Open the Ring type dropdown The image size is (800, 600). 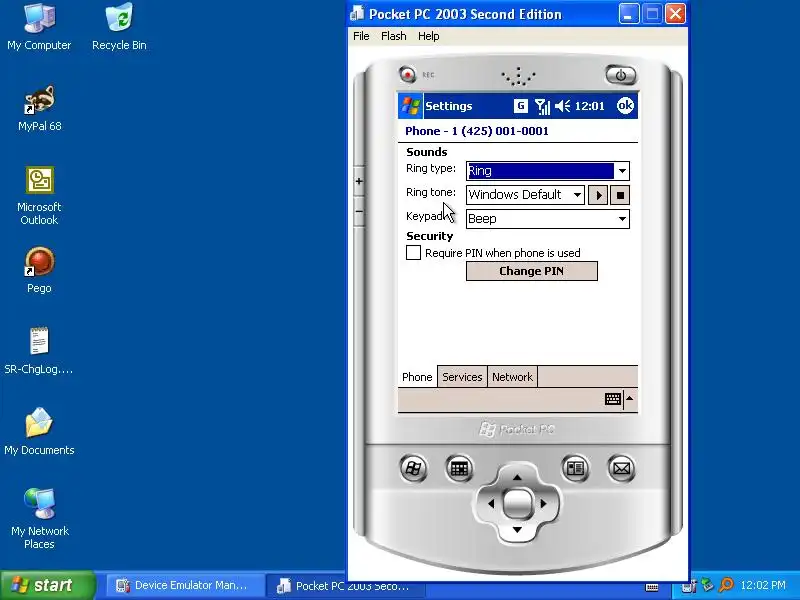tap(622, 171)
